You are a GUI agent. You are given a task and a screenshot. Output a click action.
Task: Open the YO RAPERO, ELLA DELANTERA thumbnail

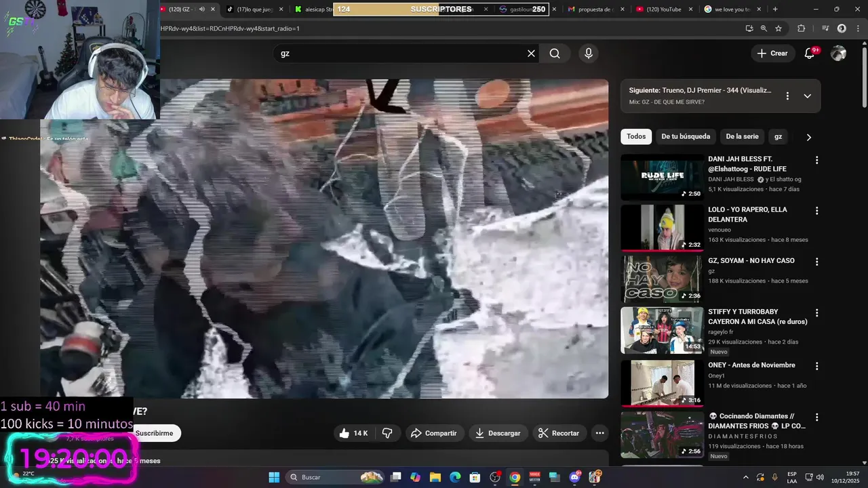click(x=663, y=228)
